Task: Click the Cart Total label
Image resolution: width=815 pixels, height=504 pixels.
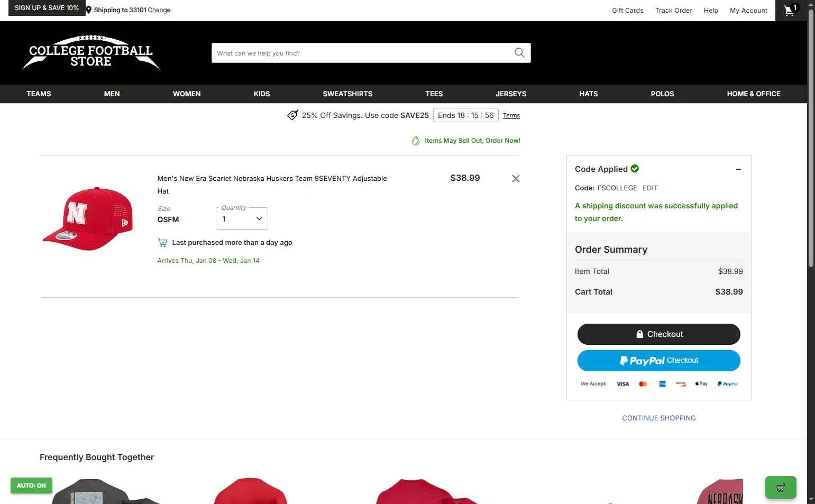Action: (x=593, y=292)
